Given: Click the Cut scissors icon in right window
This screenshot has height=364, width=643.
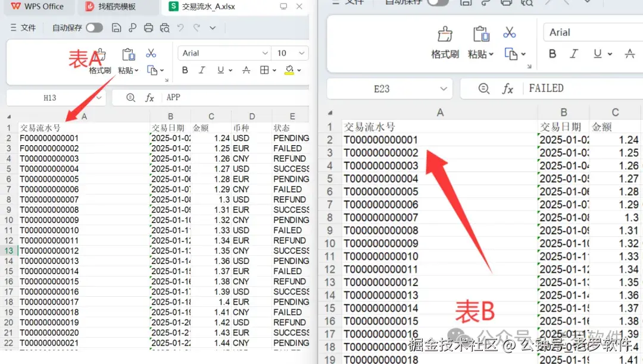Looking at the screenshot, I should tap(509, 32).
